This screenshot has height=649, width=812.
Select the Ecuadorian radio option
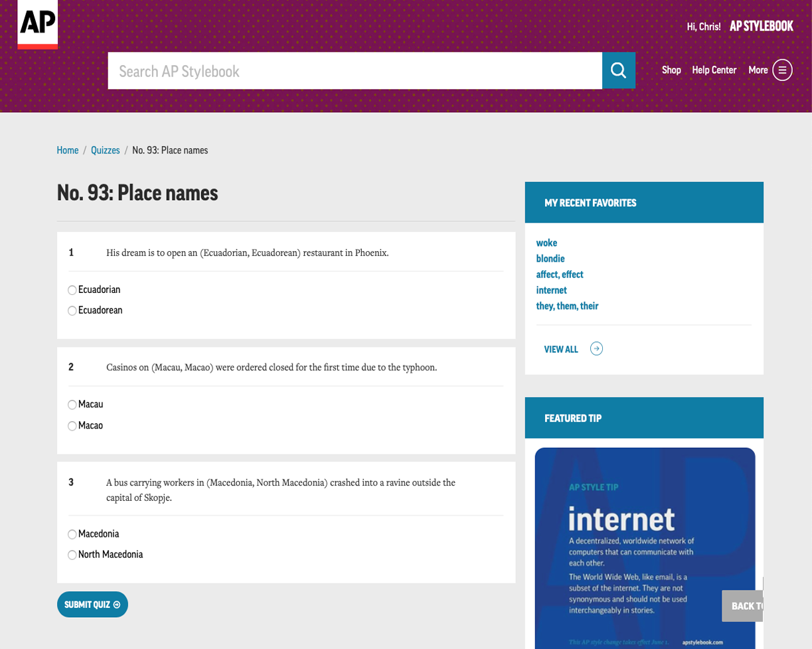pyautogui.click(x=72, y=290)
